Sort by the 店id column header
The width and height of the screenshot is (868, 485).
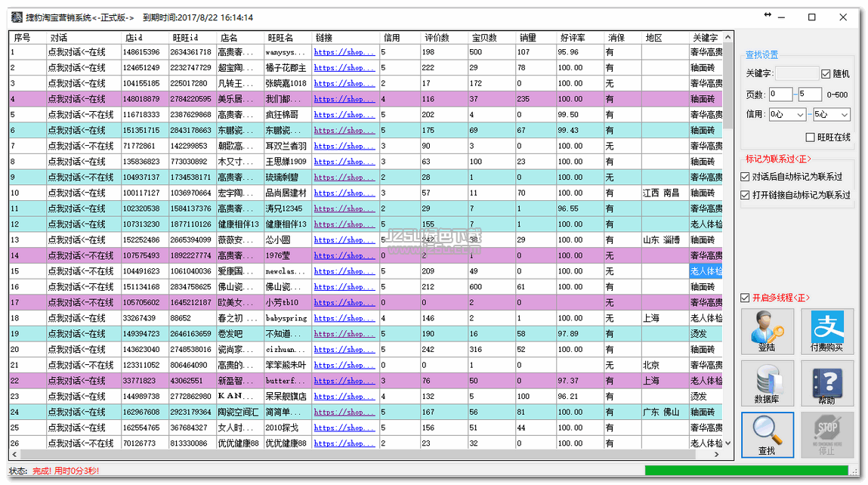coord(144,38)
